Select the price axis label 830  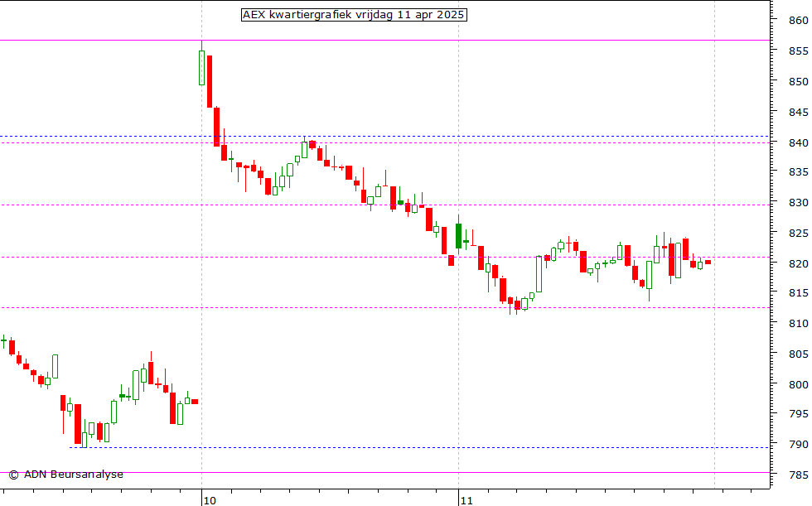[798, 203]
